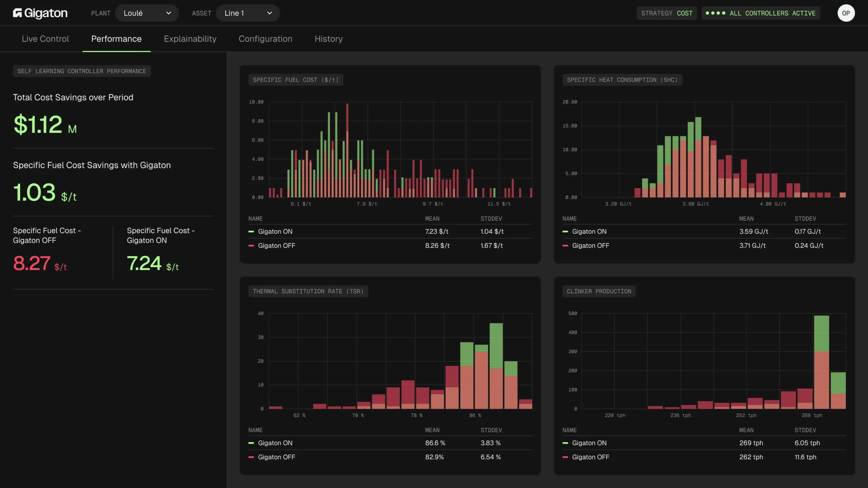This screenshot has width=868, height=488.
Task: Click the 1.03 $/t fuel cost savings value
Action: pyautogui.click(x=45, y=192)
